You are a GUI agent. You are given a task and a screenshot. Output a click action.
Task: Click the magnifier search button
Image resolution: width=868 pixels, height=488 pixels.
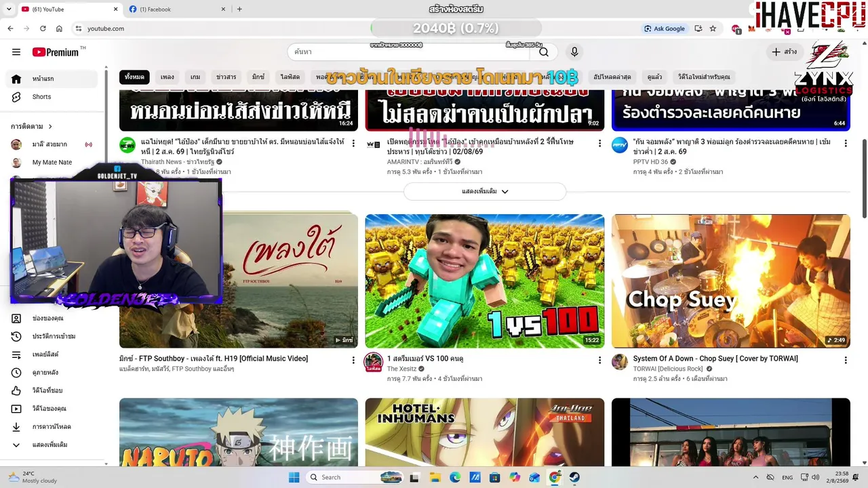tap(544, 52)
